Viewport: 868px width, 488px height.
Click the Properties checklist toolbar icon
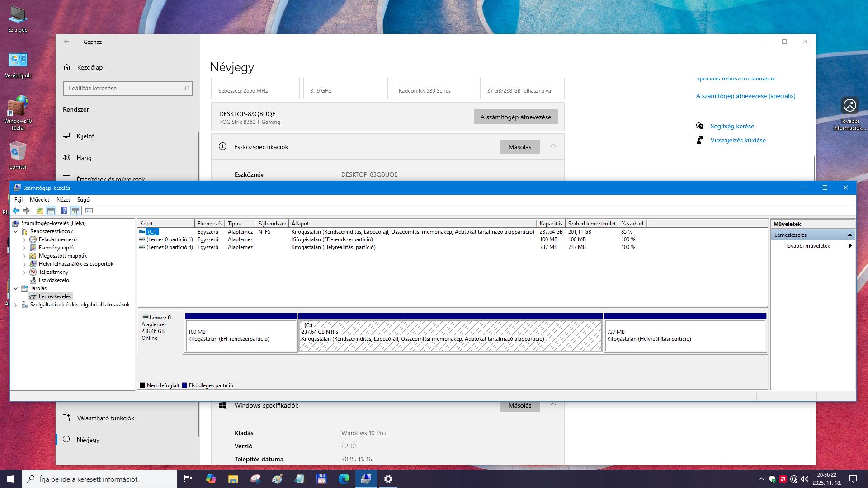coord(89,211)
